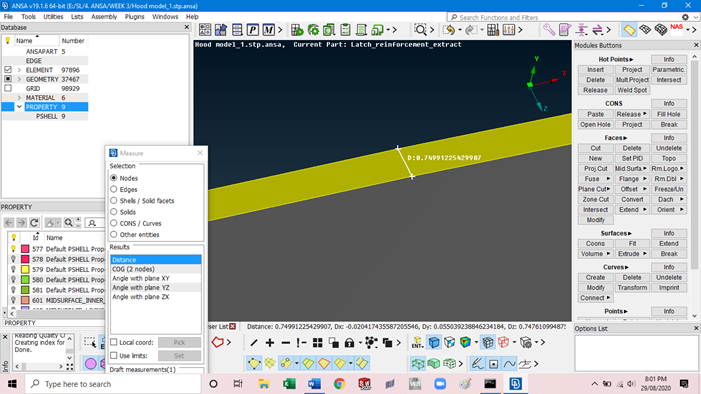Enable the Local coord checkbox

click(x=114, y=342)
